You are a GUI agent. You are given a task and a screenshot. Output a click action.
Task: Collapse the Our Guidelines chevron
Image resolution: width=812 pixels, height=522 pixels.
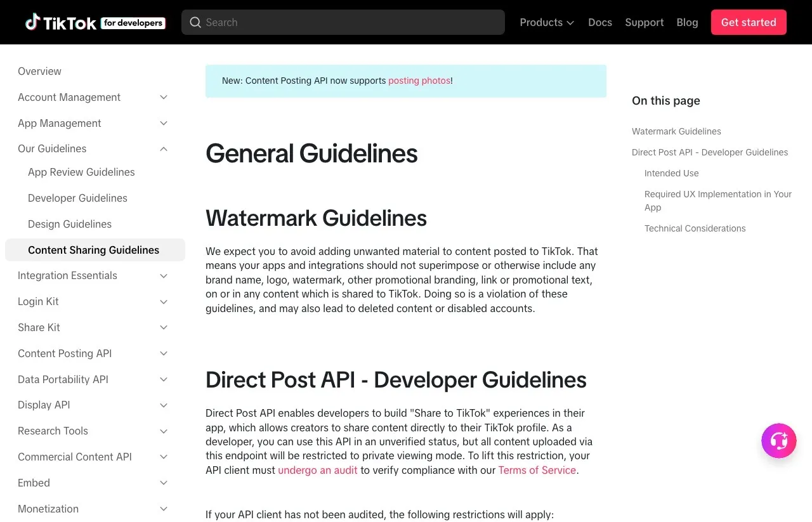tap(164, 149)
